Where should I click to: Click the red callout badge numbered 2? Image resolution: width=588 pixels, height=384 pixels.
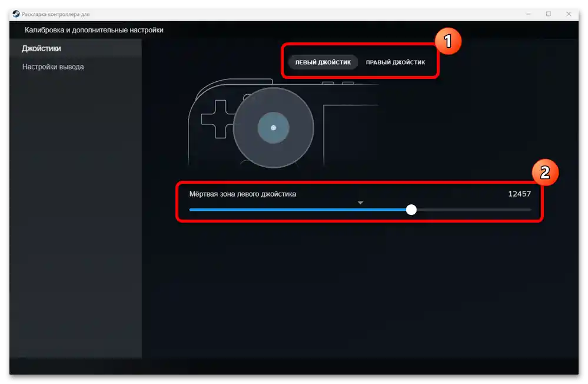pyautogui.click(x=545, y=173)
